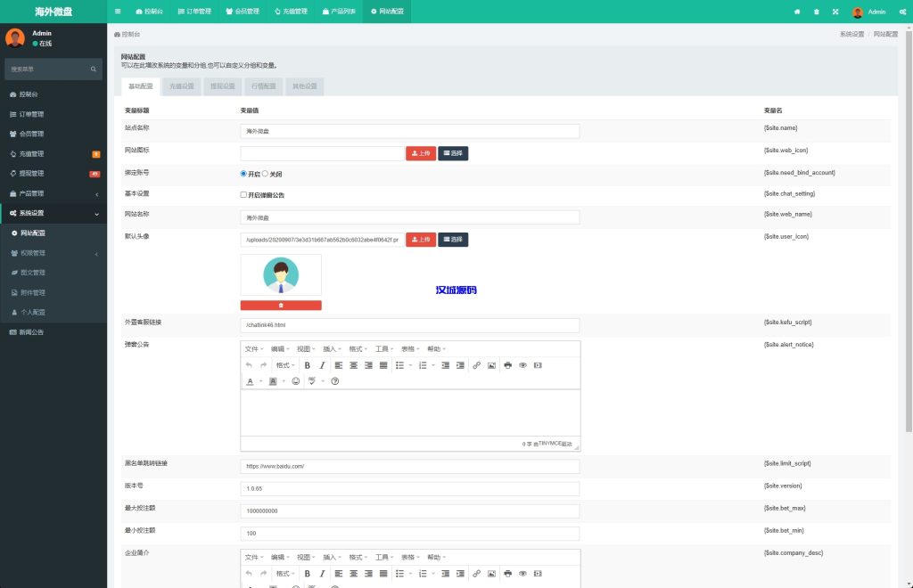This screenshot has height=588, width=913.
Task: Collapse the 系统设置 sidebar group
Action: pos(53,213)
